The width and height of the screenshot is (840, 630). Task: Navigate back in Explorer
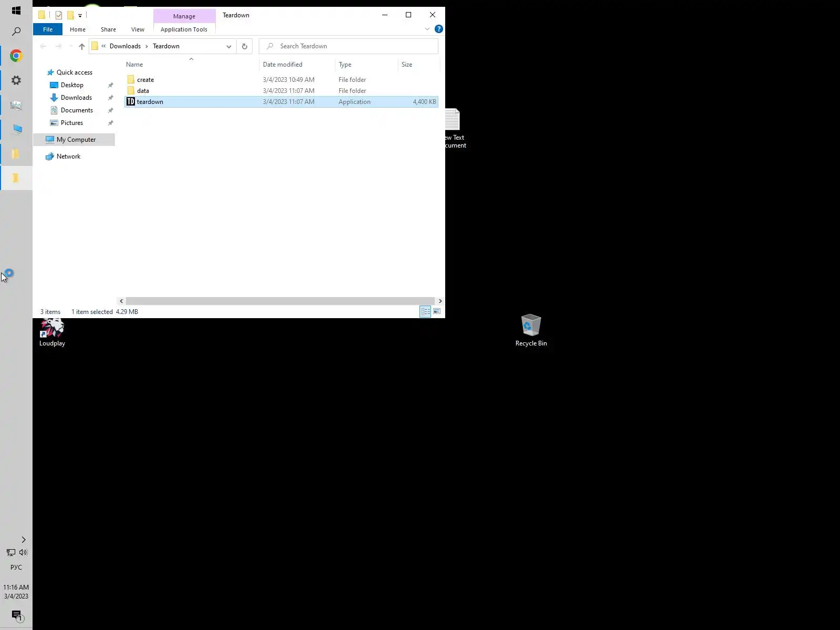44,46
